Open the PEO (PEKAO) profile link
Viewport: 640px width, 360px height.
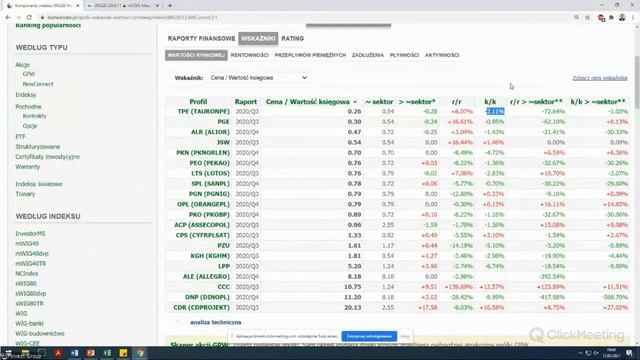pos(209,163)
